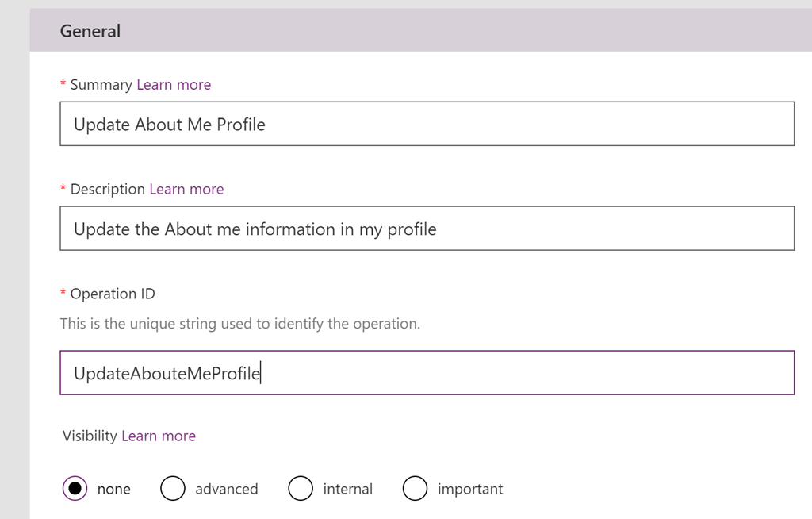The height and width of the screenshot is (519, 812).
Task: Set visibility to "internal" radio circle
Action: click(301, 488)
